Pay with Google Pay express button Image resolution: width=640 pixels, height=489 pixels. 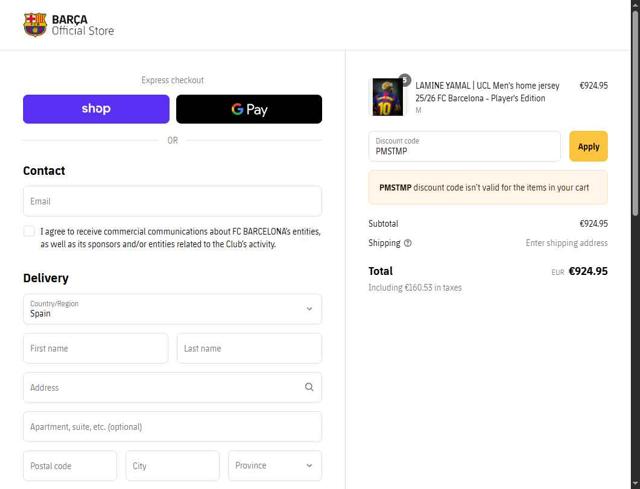(249, 109)
